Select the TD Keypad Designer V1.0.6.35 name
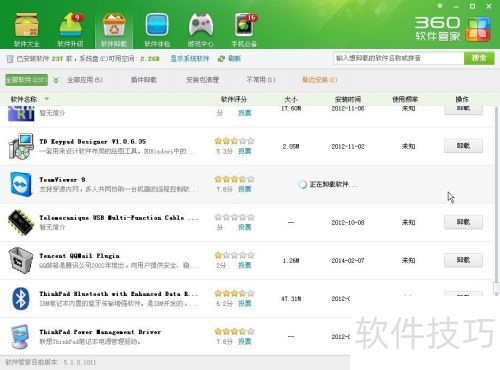The image size is (500, 370). tap(93, 142)
